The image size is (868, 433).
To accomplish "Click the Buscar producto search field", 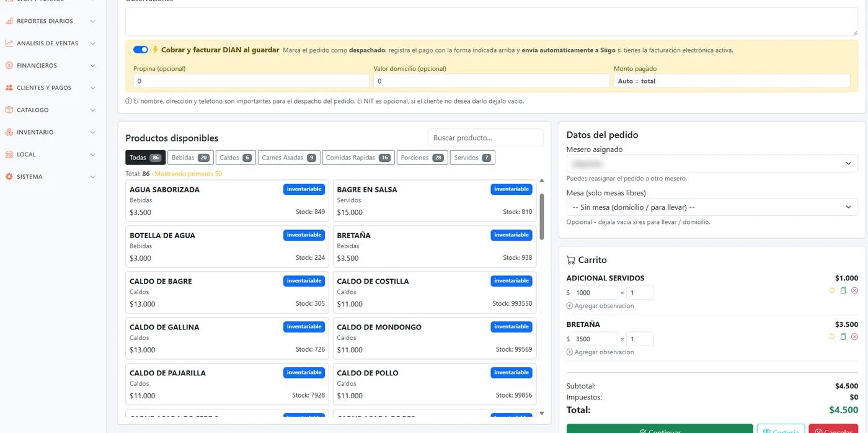I will (485, 138).
